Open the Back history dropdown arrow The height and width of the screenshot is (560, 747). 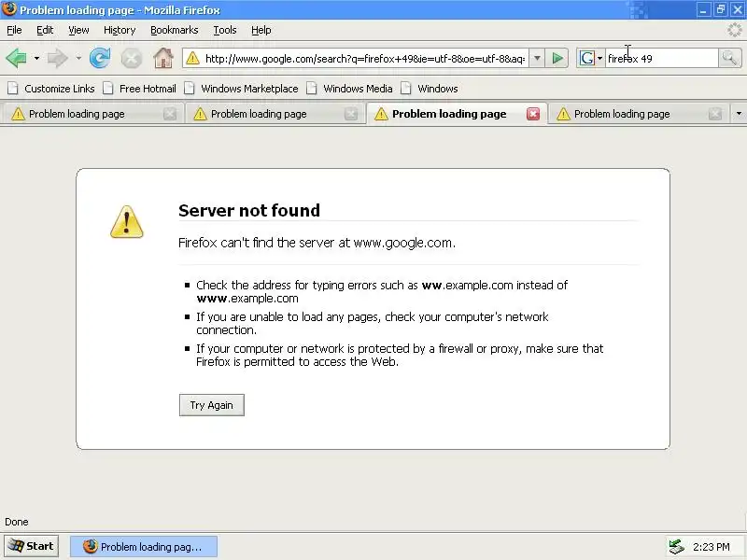[36, 58]
